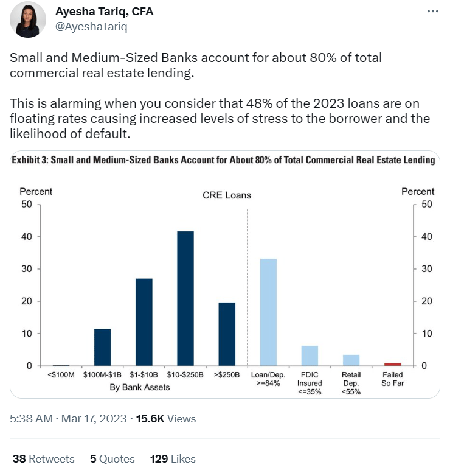Screen dimensions: 450x476
Task: Click the CRE Loans chart label
Action: coord(227,195)
